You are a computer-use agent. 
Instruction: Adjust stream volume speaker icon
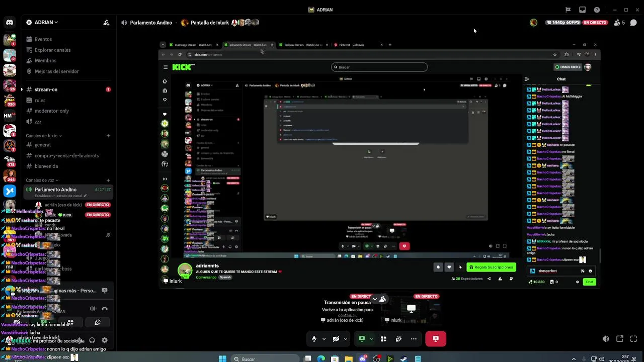[606, 339]
